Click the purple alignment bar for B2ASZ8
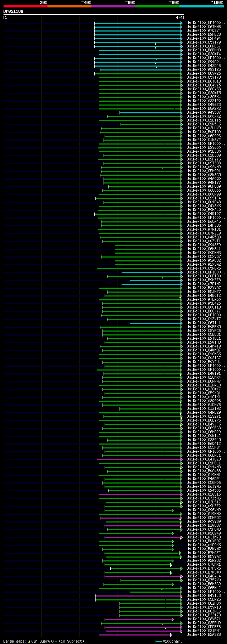The width and height of the screenshot is (227, 644). pos(135,635)
